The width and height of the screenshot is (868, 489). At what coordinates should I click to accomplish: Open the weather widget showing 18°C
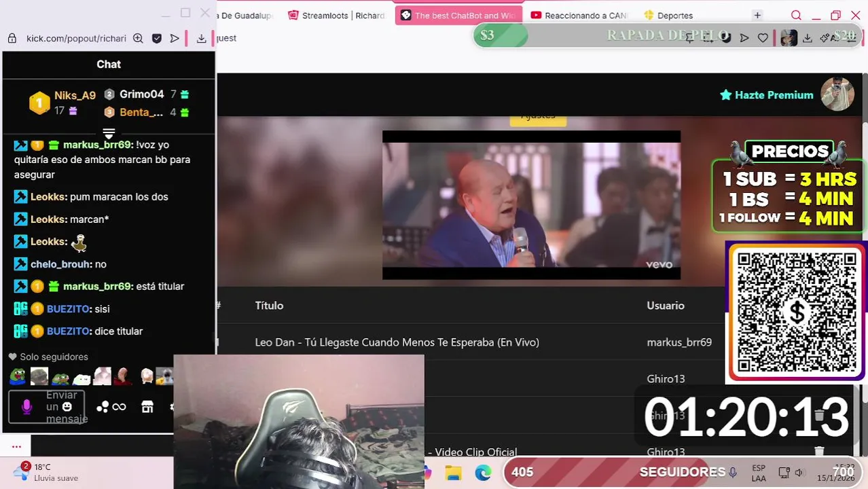(46, 472)
